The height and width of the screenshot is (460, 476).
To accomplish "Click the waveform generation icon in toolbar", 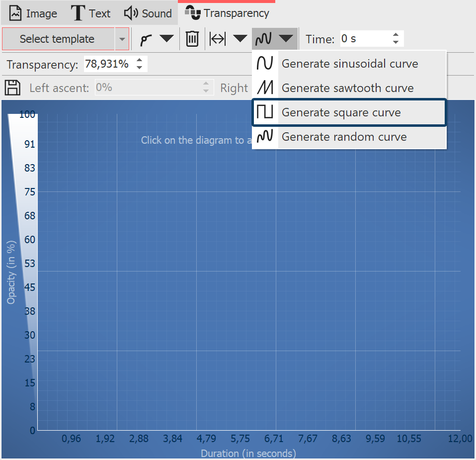I will 263,38.
